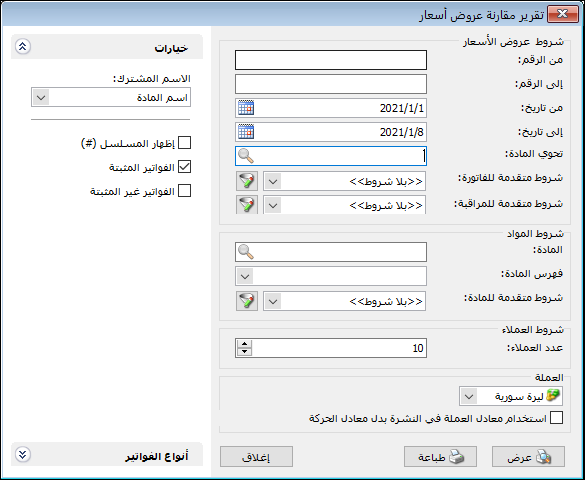Open calendar picker for من تاريخ

point(246,108)
